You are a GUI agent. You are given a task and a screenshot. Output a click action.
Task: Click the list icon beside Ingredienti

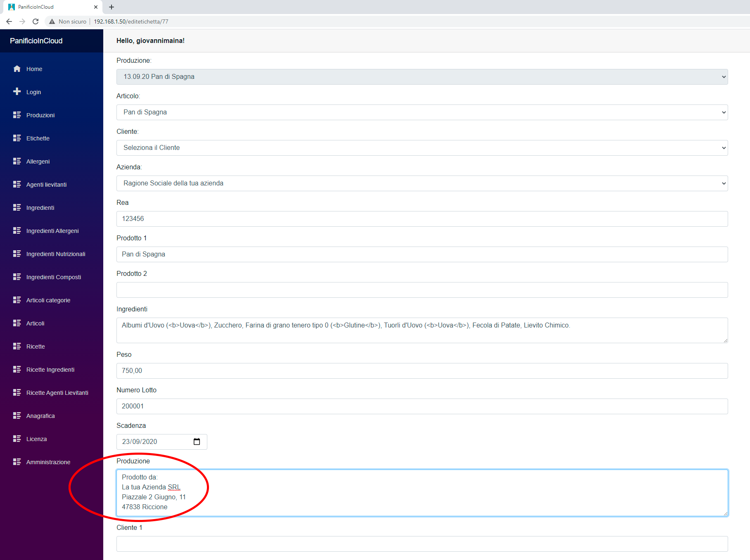(17, 207)
